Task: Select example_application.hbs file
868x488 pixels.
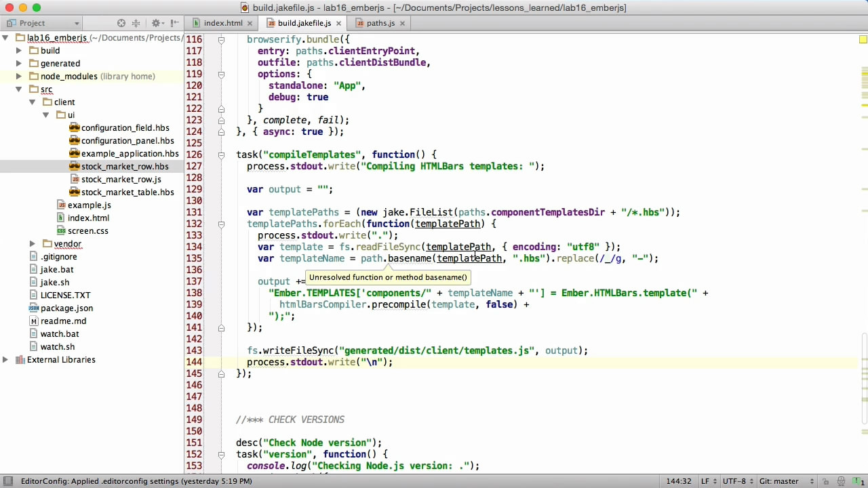Action: [130, 154]
